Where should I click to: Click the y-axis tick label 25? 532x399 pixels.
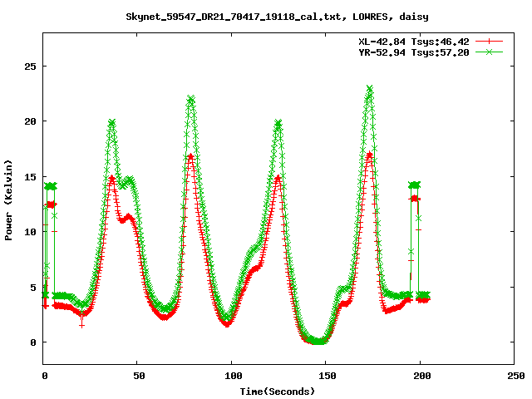pyautogui.click(x=31, y=66)
